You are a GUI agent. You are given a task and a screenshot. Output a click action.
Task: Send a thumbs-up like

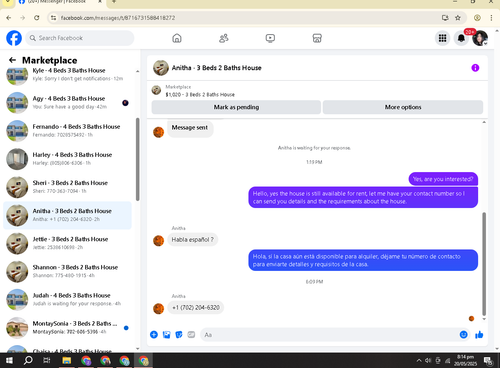click(479, 335)
